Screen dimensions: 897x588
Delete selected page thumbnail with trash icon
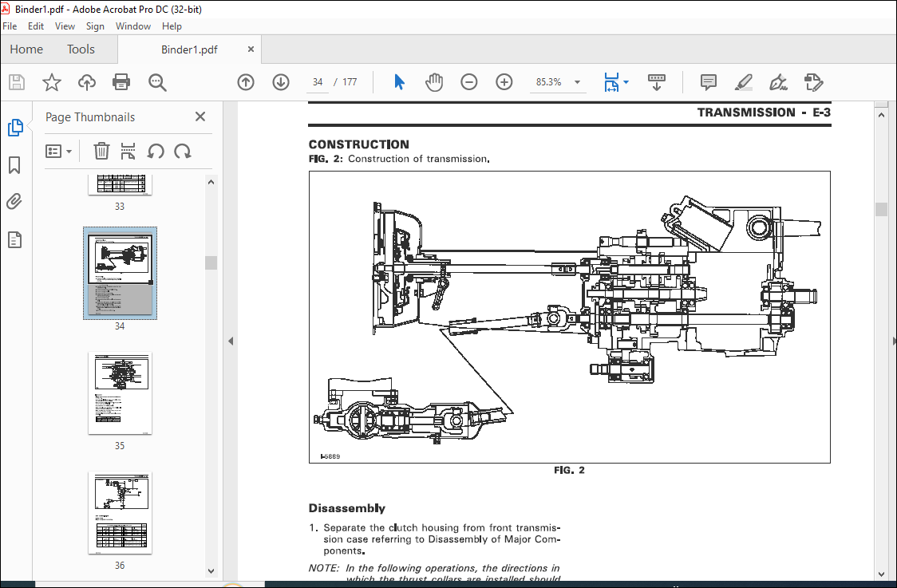[x=101, y=152]
